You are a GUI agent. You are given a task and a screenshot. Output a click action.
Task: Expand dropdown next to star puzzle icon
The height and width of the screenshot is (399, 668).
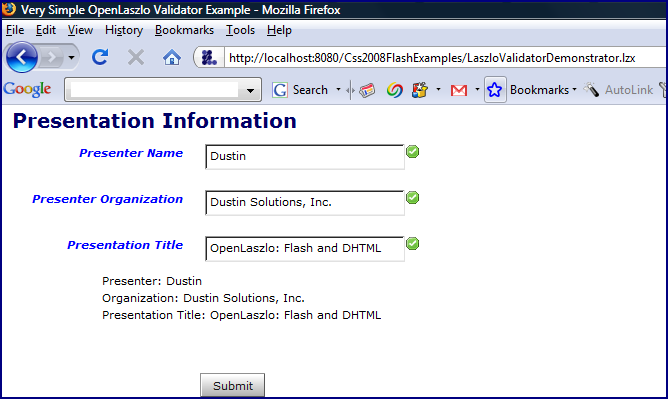pos(438,89)
